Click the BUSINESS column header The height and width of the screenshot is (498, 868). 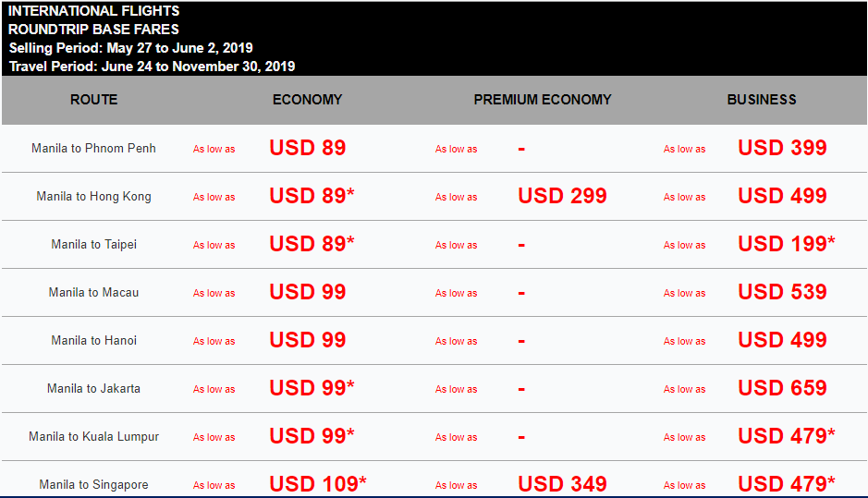(x=762, y=100)
